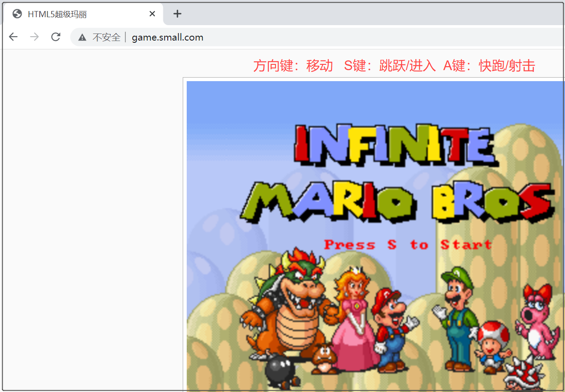Viewport: 565px width, 392px height.
Task: Close the HTML5超级玛丽 tab
Action: click(x=152, y=14)
